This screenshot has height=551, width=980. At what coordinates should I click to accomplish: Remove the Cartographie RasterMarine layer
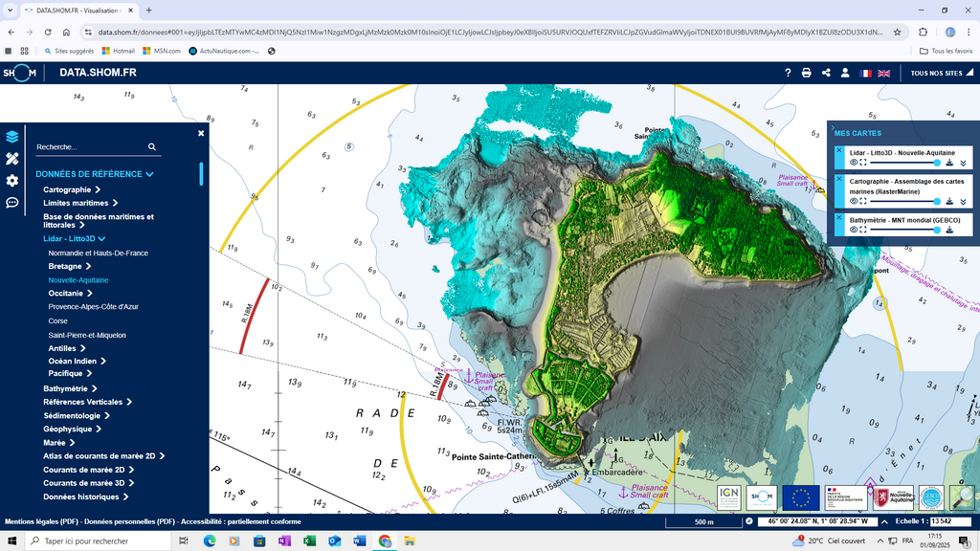click(838, 179)
